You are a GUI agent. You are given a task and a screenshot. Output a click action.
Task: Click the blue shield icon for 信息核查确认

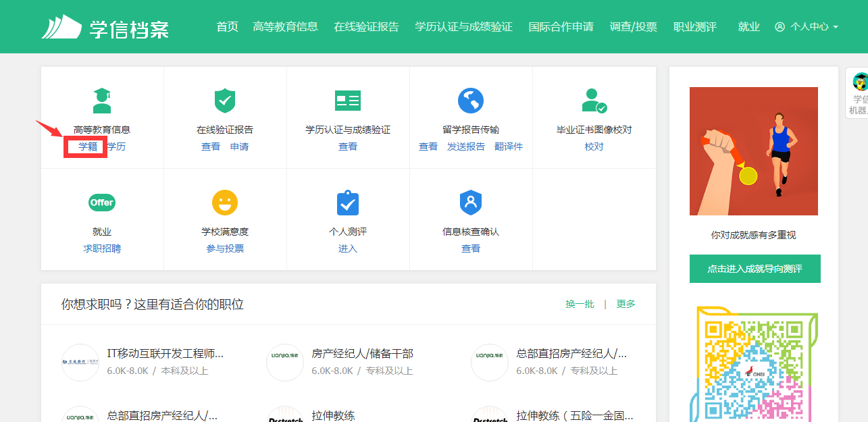pyautogui.click(x=471, y=202)
